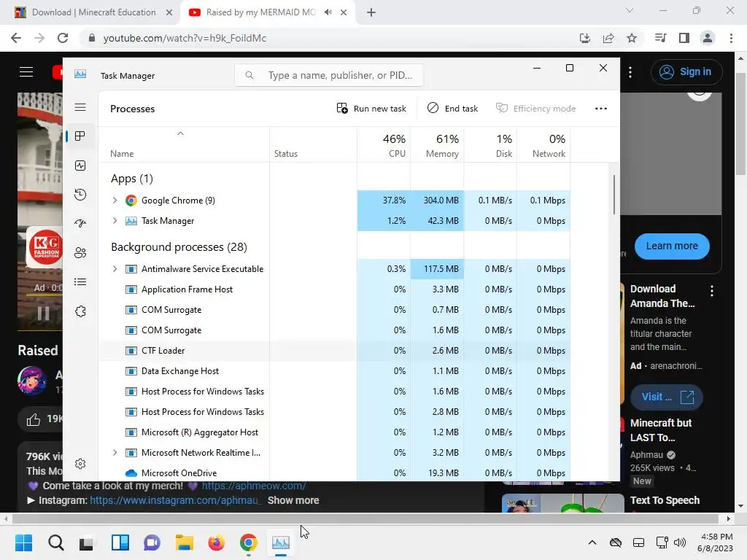
Task: Share this page from address bar
Action: coord(608,38)
